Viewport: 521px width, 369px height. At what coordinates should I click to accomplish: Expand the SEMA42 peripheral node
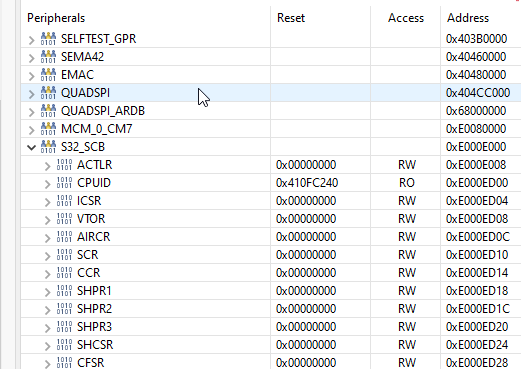pyautogui.click(x=31, y=58)
